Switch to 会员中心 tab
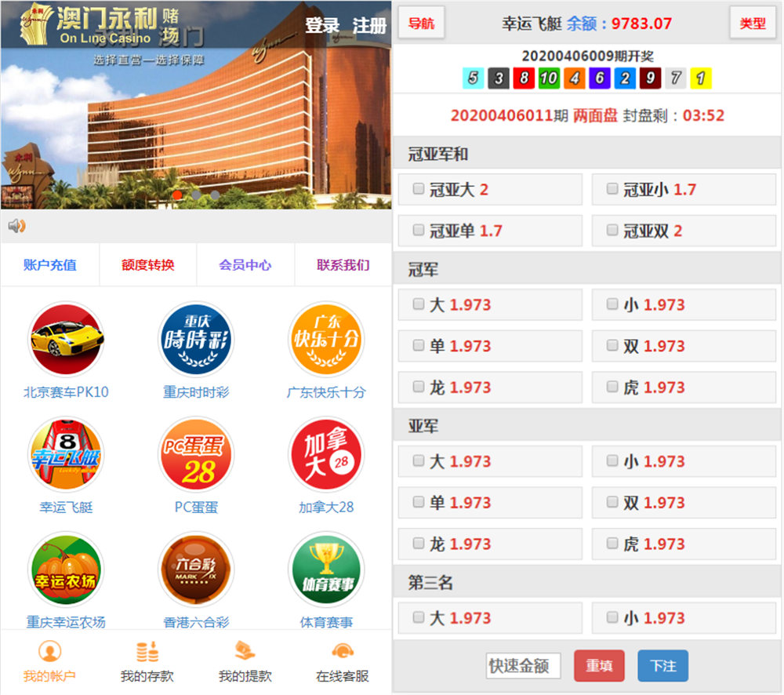 click(x=245, y=265)
